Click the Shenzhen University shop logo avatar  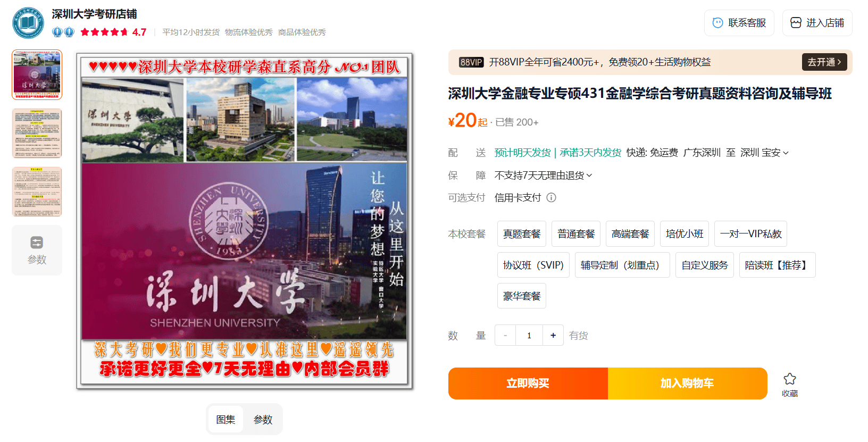(28, 23)
